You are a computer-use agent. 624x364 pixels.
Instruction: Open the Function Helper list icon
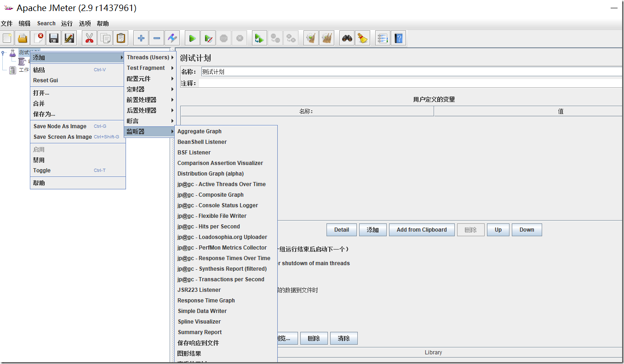click(x=383, y=38)
